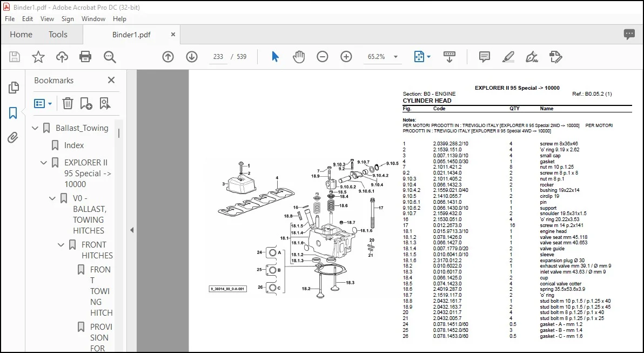The image size is (644, 353).
Task: Switch to the Home tab
Action: [21, 35]
